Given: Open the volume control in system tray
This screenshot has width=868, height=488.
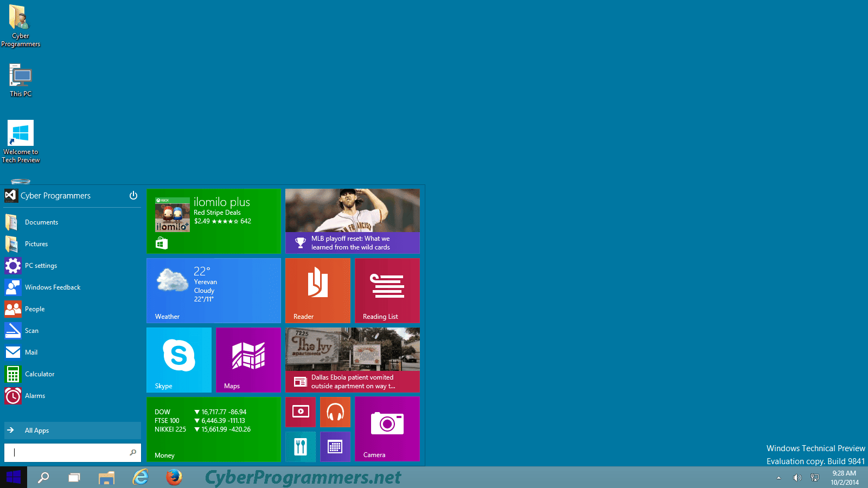Looking at the screenshot, I should [x=797, y=478].
